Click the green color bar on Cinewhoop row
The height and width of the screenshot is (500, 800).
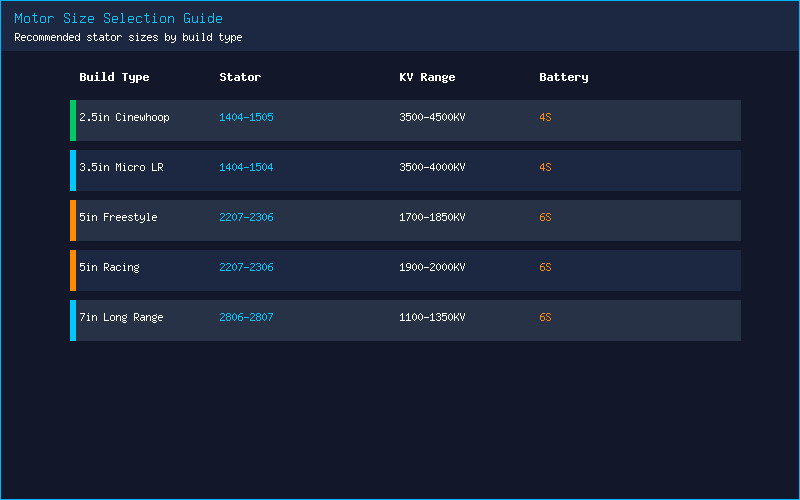pyautogui.click(x=73, y=120)
